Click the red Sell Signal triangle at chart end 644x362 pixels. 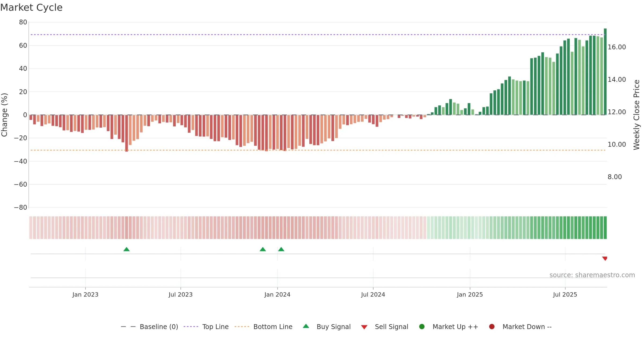[x=605, y=258]
